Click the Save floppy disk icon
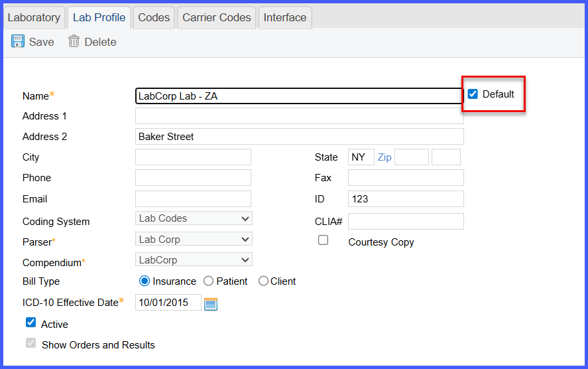588x369 pixels. [x=18, y=41]
